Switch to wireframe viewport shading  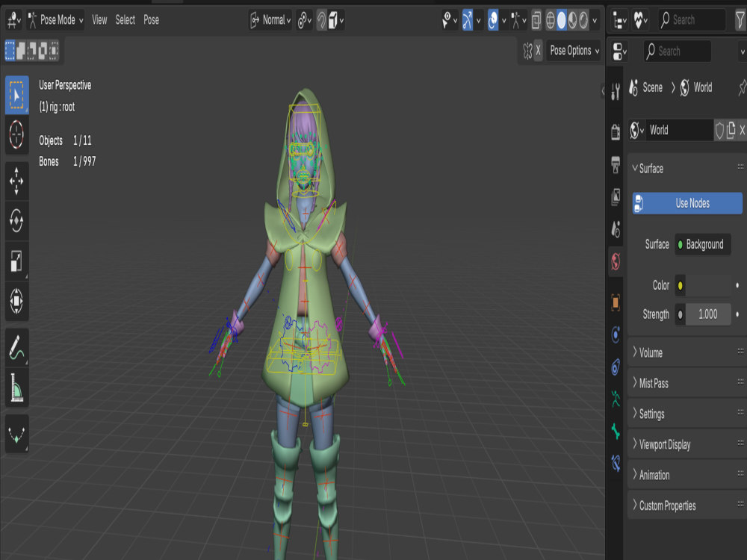(x=551, y=20)
